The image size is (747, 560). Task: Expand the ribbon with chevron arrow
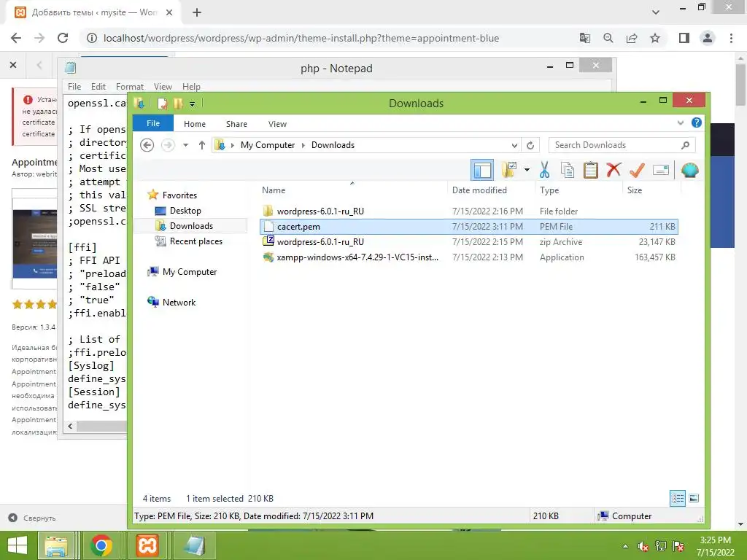(681, 122)
